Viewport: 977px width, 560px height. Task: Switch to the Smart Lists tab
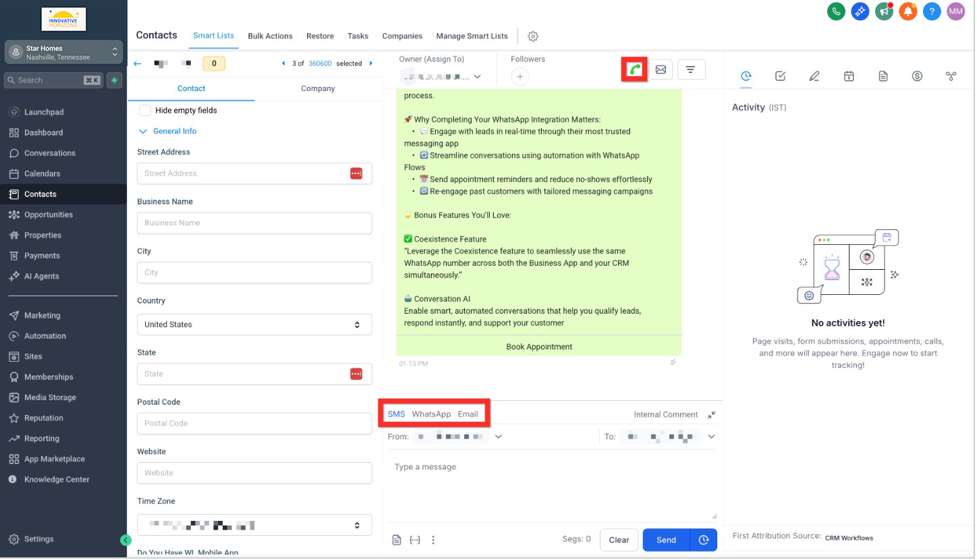pyautogui.click(x=213, y=36)
